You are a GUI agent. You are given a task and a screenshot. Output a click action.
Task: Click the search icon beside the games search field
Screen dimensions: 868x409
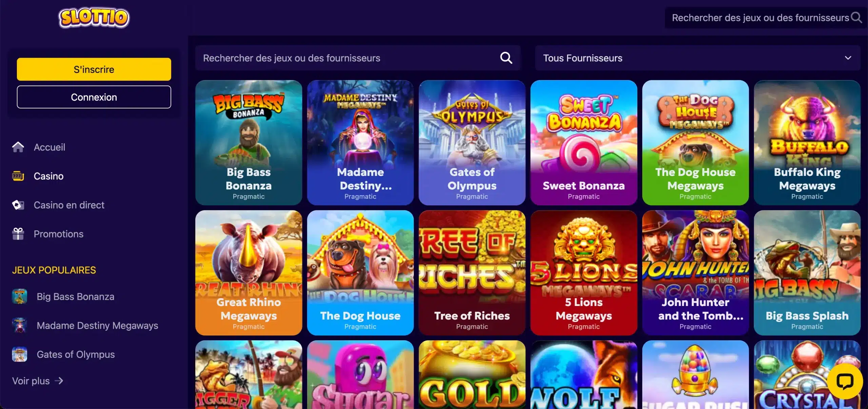(x=506, y=58)
